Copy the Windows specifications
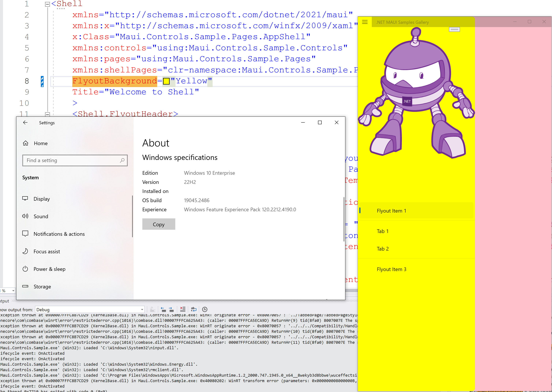552x392 pixels. 159,224
